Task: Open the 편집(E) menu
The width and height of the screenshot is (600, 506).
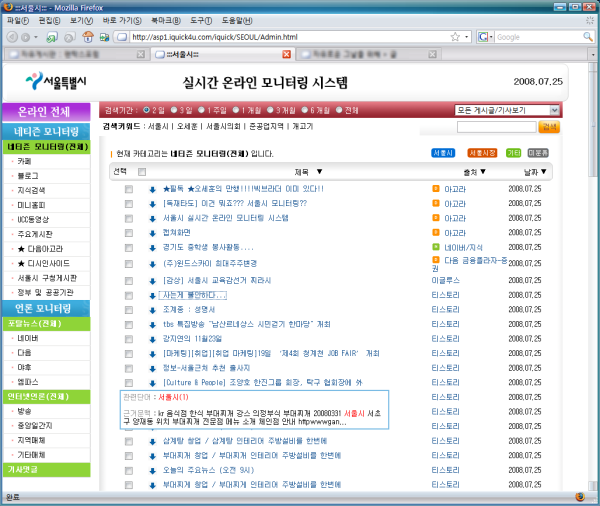Action: [x=49, y=21]
